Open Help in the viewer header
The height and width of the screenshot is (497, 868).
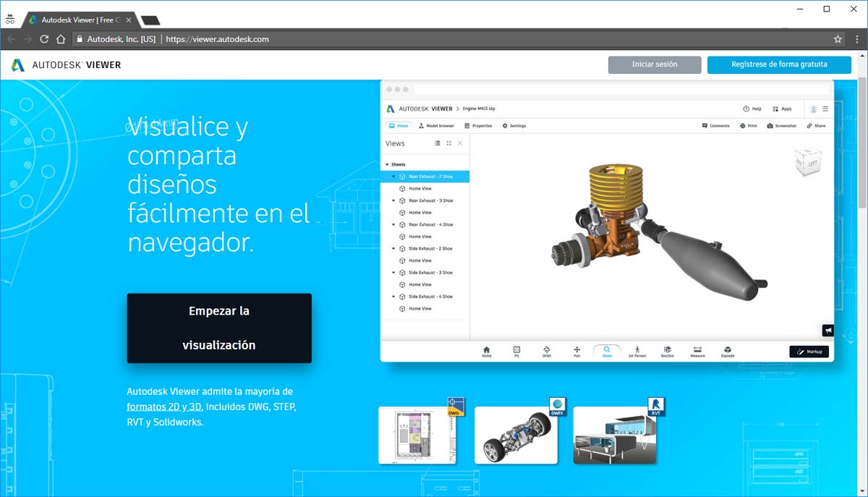click(x=752, y=109)
